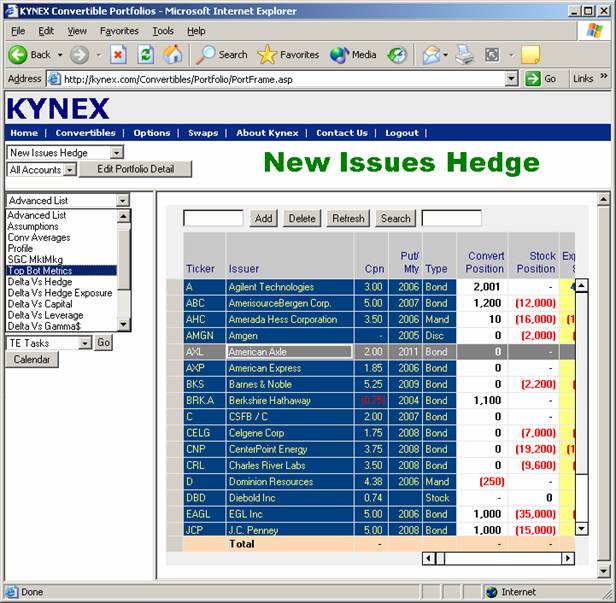The height and width of the screenshot is (603, 616).
Task: Select SGC MktMkg in the list
Action: click(62, 260)
